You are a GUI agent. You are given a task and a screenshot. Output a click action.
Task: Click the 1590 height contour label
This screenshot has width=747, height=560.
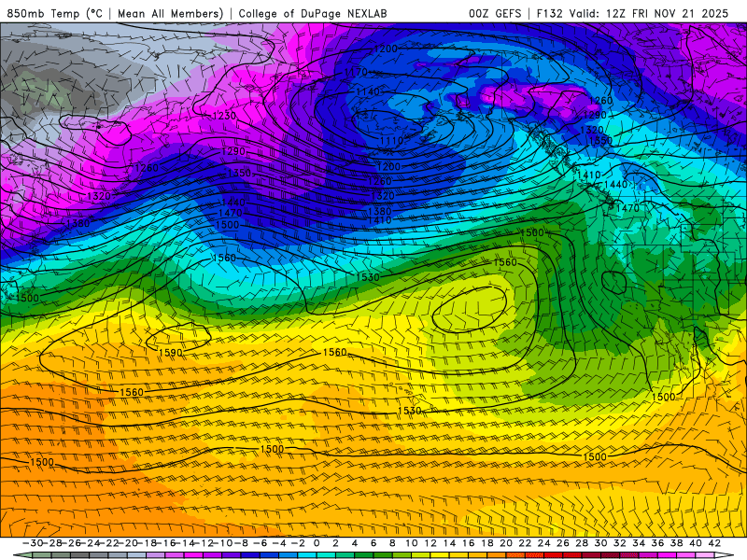pos(171,353)
